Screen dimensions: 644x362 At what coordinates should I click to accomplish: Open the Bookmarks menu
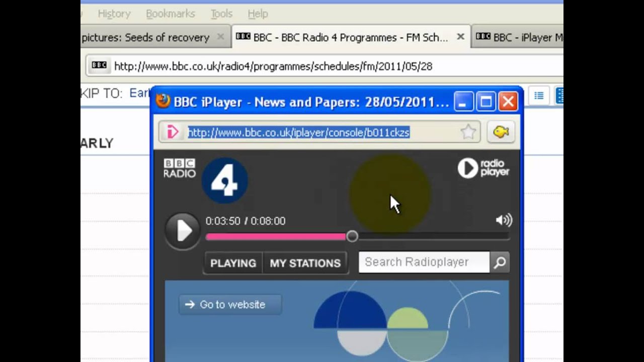[170, 14]
